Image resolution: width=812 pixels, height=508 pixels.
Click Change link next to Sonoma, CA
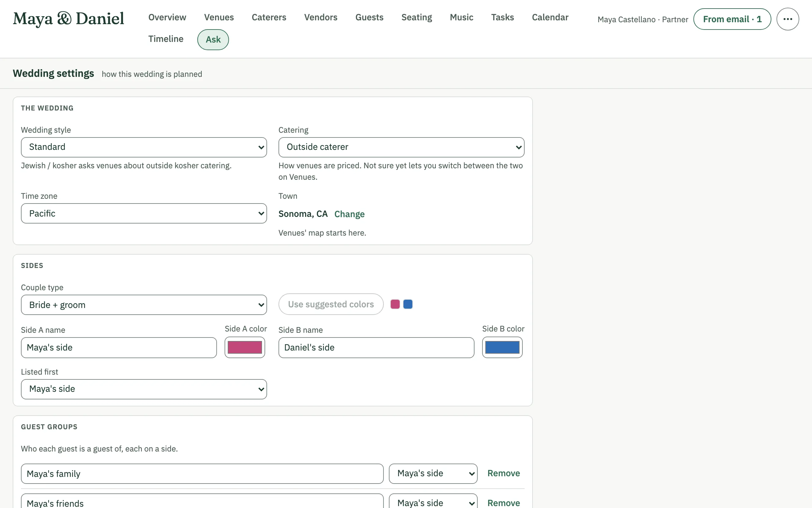[349, 214]
